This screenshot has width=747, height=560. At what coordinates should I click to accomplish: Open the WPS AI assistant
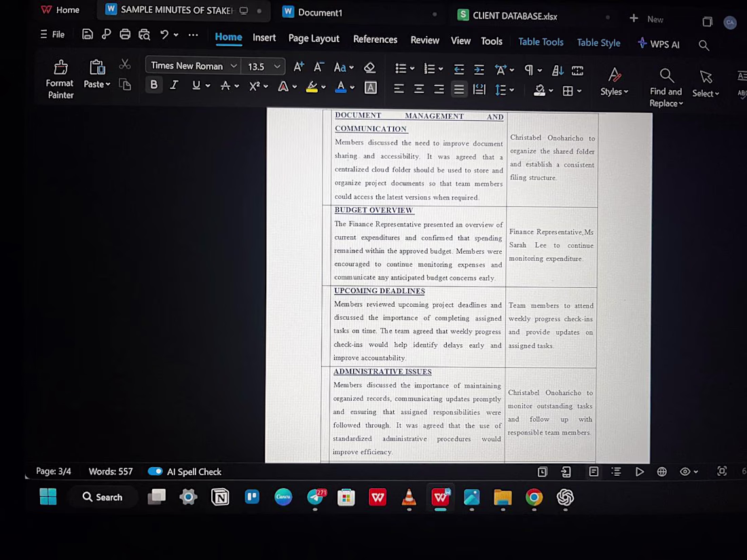pyautogui.click(x=659, y=44)
